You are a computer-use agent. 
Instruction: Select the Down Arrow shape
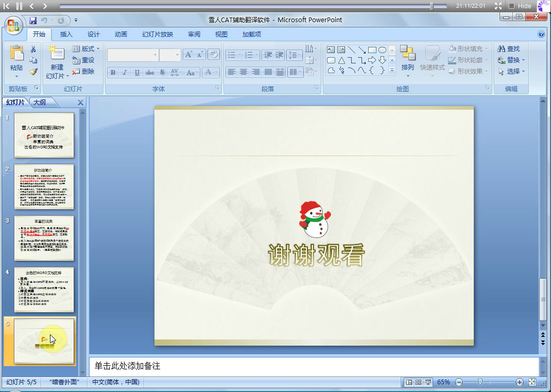[382, 60]
